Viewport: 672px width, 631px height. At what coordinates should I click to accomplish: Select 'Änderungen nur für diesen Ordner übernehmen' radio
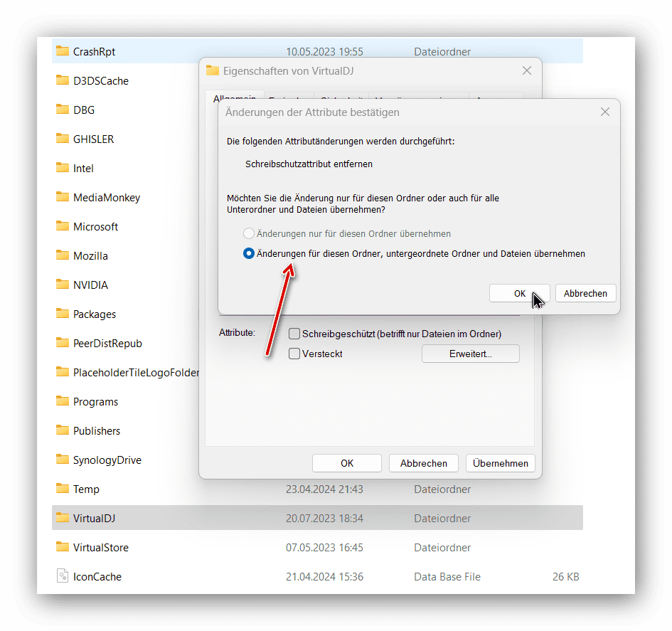pos(249,233)
